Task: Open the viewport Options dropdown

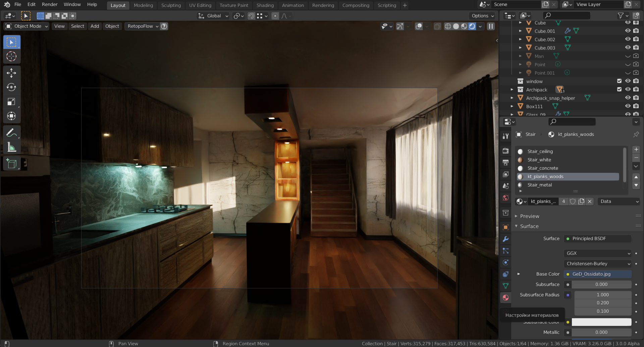Action: [483, 16]
